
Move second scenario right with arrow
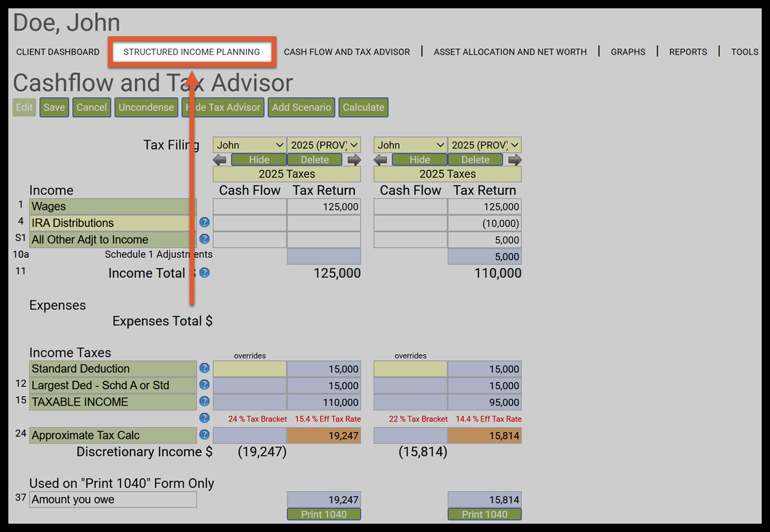tap(515, 160)
